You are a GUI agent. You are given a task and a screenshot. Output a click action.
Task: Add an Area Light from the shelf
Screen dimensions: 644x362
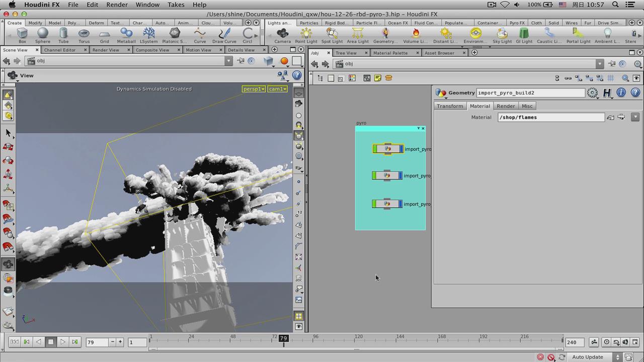(358, 36)
